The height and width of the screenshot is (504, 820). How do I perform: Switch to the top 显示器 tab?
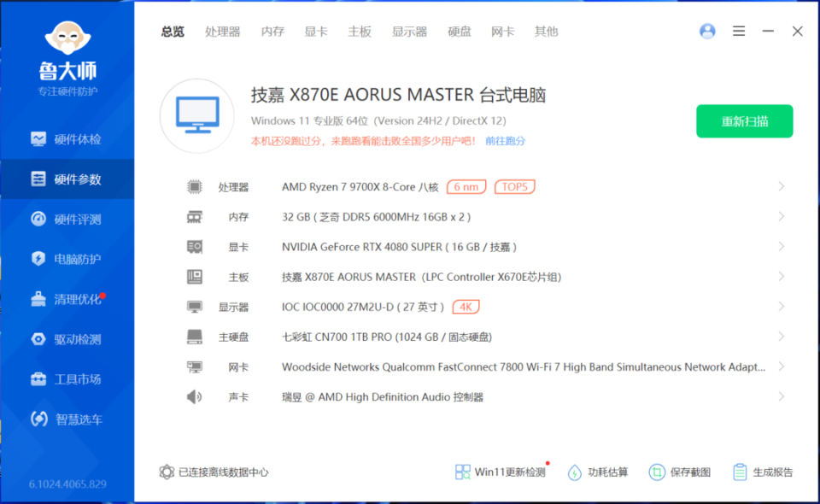(409, 32)
